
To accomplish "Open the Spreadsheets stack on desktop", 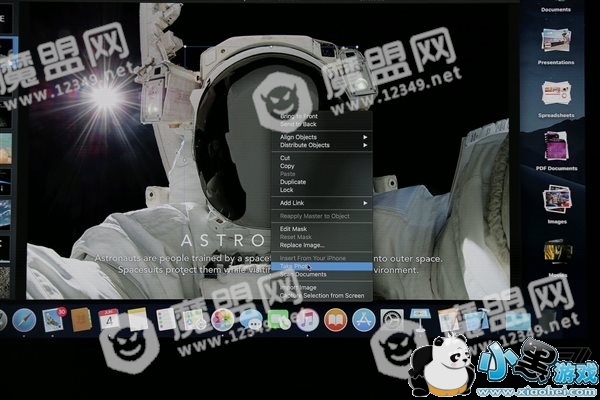I will [556, 99].
